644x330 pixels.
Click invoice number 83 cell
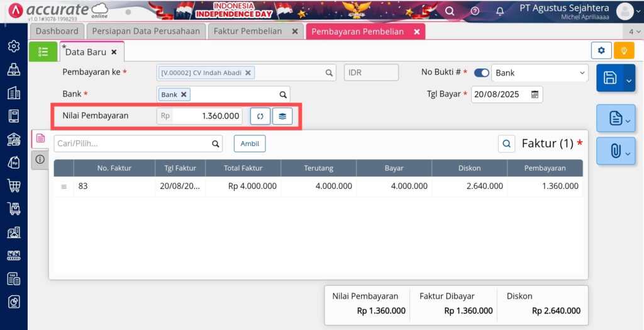point(114,186)
